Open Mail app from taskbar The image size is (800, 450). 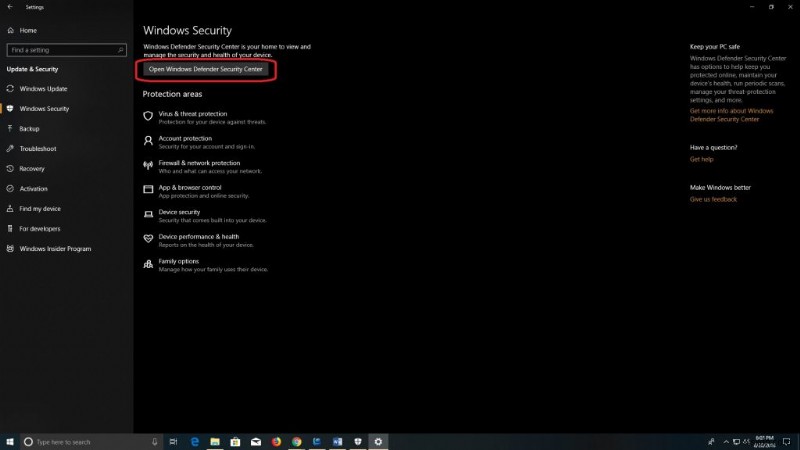[x=256, y=442]
